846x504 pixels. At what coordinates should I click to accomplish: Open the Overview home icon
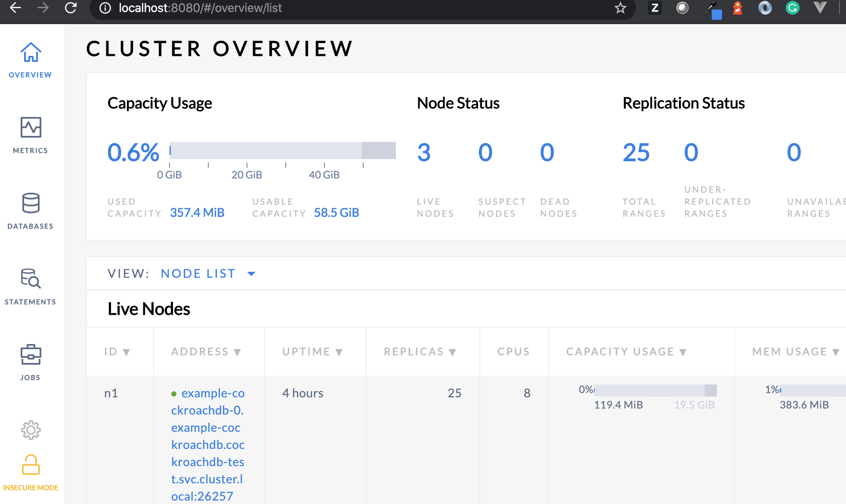tap(31, 52)
